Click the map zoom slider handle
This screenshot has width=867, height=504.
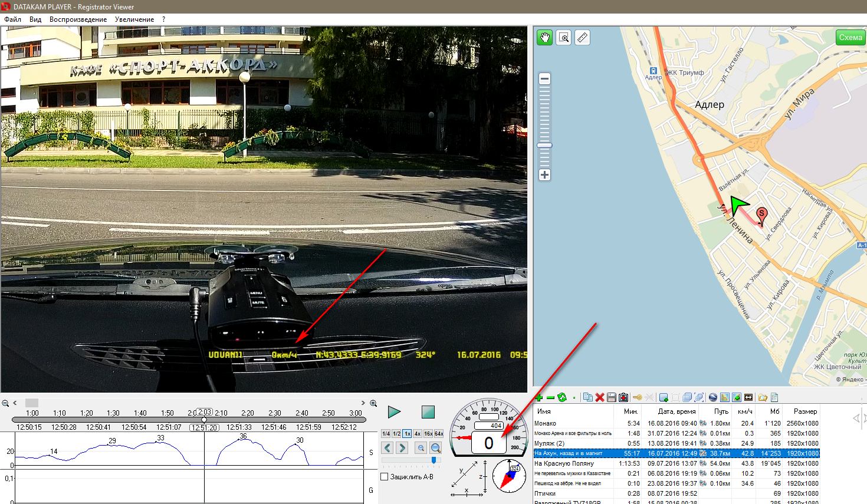tap(544, 145)
